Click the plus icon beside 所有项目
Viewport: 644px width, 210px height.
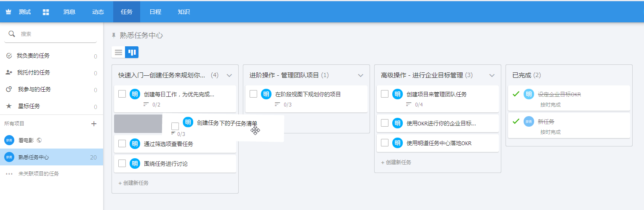pyautogui.click(x=94, y=123)
